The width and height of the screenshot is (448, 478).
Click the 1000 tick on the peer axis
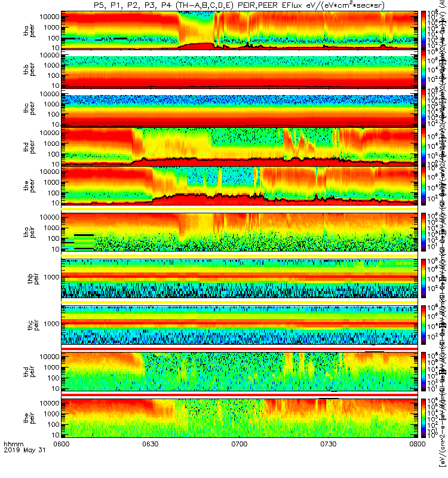[x=51, y=182]
